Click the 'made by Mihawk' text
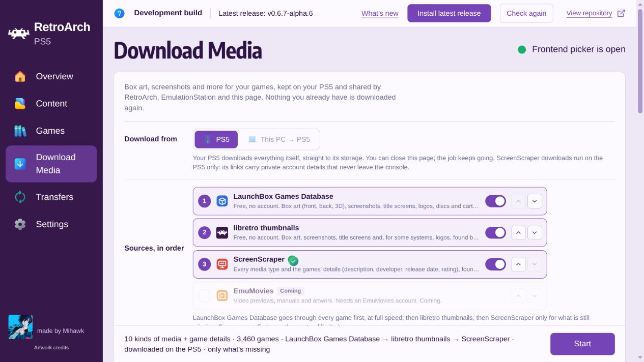 coord(61,331)
